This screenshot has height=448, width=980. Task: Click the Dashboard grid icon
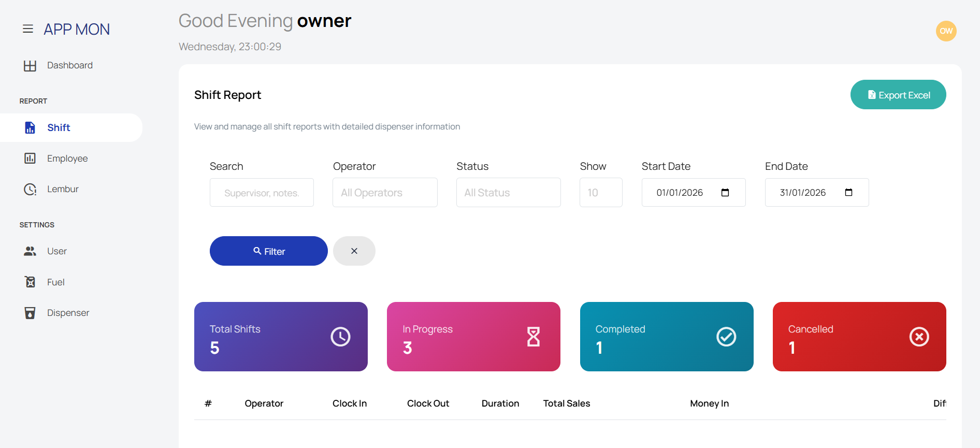tap(30, 66)
